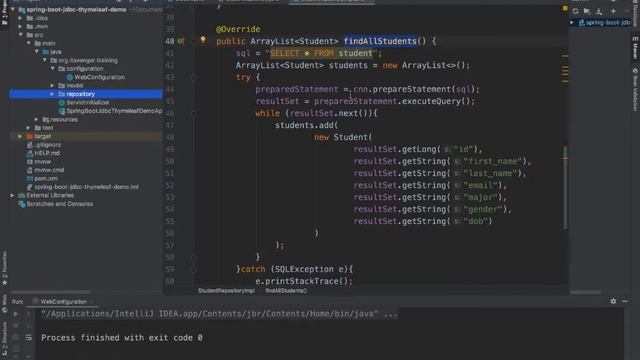Select the mvnw file

[42, 162]
